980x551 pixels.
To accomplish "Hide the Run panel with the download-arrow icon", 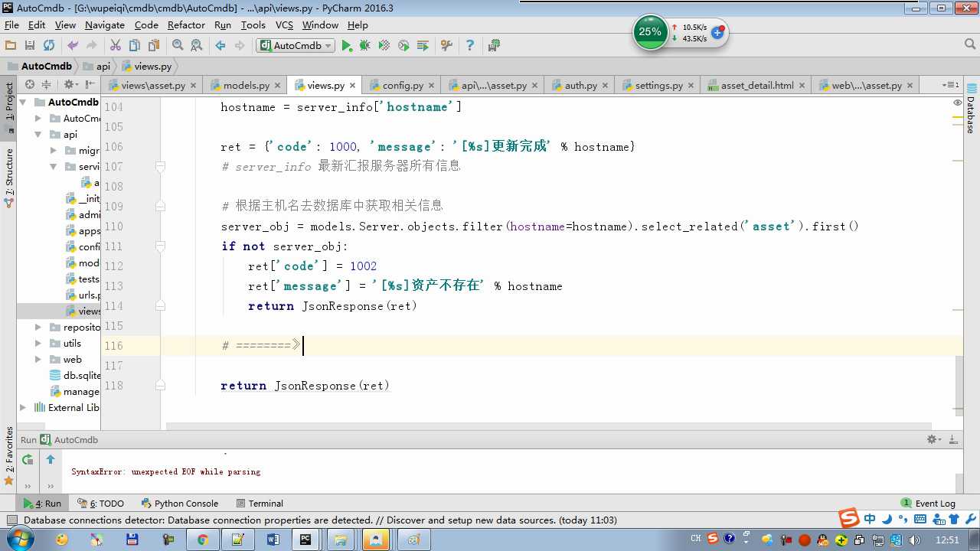I will 953,439.
